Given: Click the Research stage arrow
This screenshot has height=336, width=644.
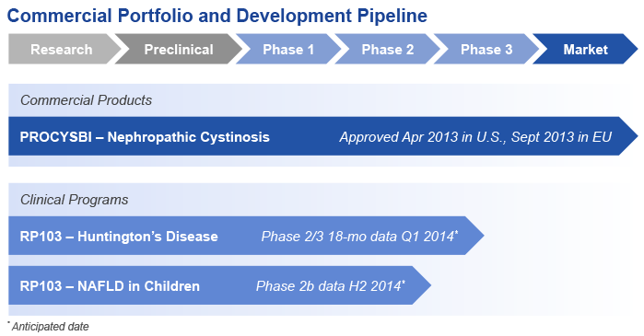Looking at the screenshot, I should point(62,49).
